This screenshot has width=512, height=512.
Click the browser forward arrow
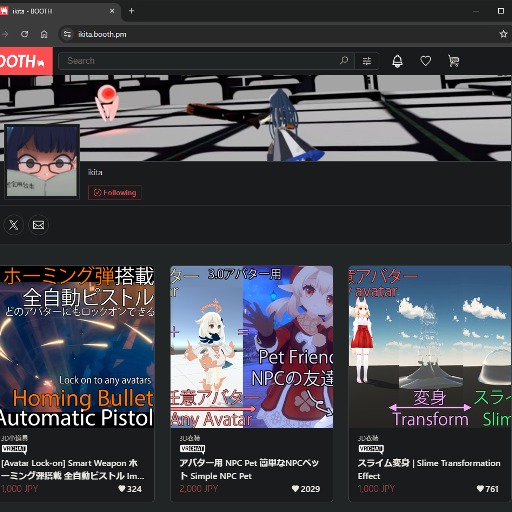tap(5, 34)
